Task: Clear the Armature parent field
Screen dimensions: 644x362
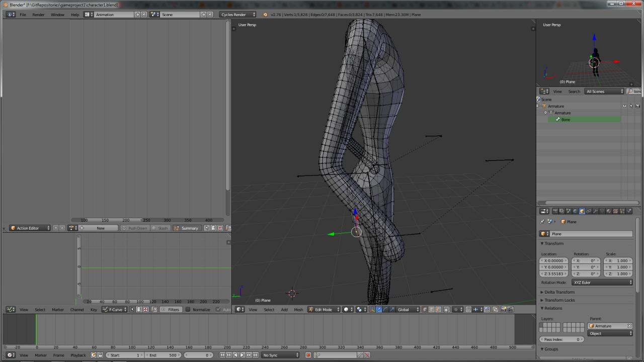Action: (x=629, y=326)
